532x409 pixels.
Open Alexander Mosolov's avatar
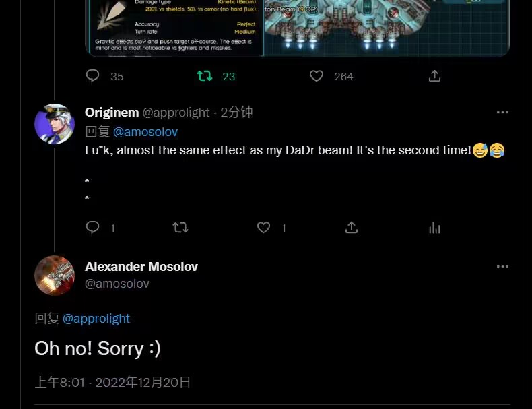pyautogui.click(x=55, y=276)
